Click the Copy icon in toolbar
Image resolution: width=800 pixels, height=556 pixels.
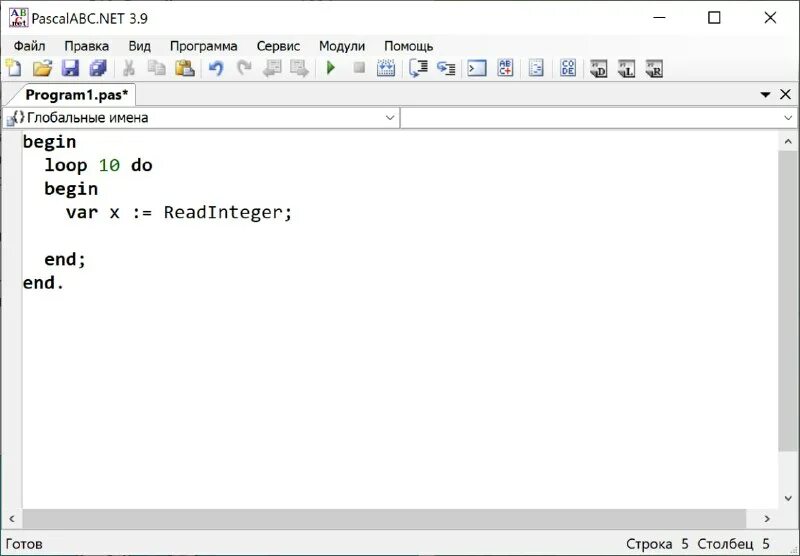157,68
